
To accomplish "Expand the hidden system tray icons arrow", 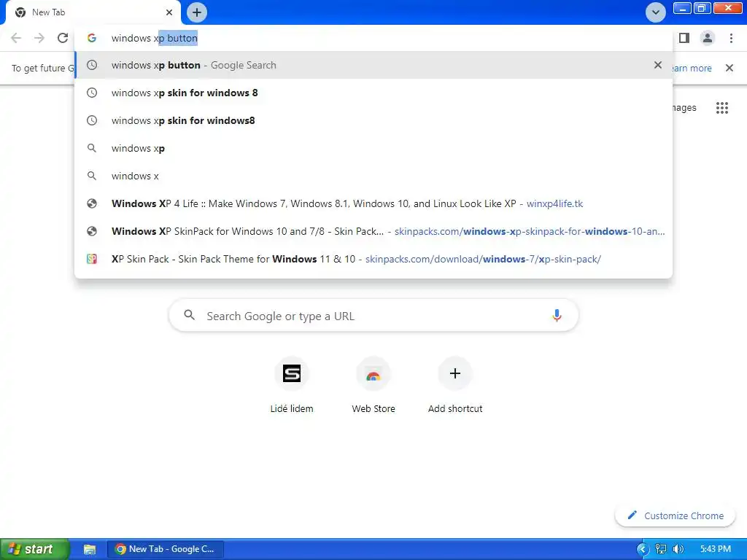I will point(643,549).
